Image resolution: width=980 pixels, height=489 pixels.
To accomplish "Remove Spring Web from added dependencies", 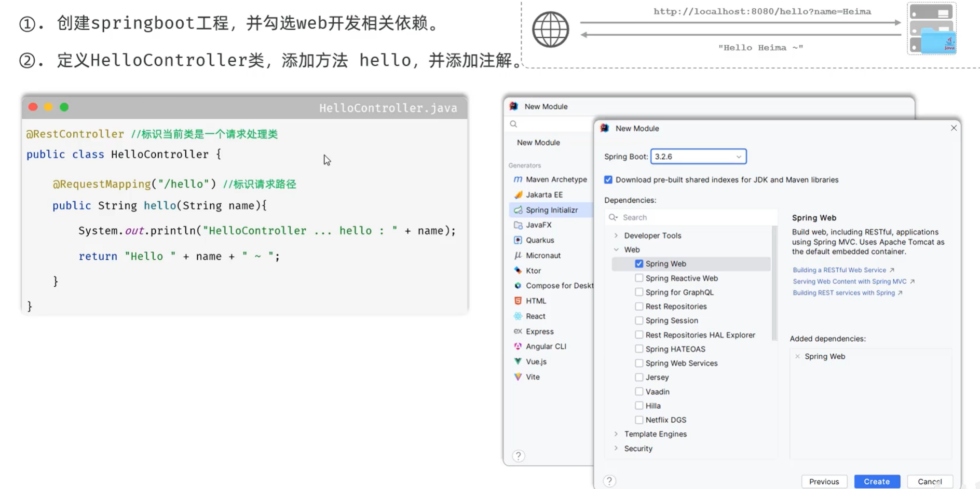I will (x=797, y=356).
